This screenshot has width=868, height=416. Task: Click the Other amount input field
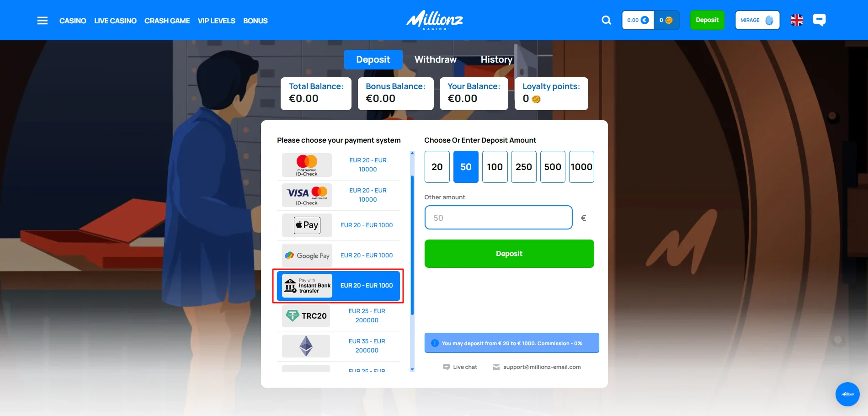coord(498,218)
